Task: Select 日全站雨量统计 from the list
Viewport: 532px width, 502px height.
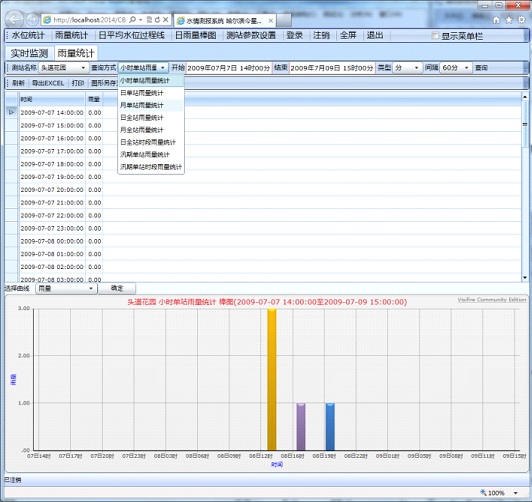Action: 151,118
